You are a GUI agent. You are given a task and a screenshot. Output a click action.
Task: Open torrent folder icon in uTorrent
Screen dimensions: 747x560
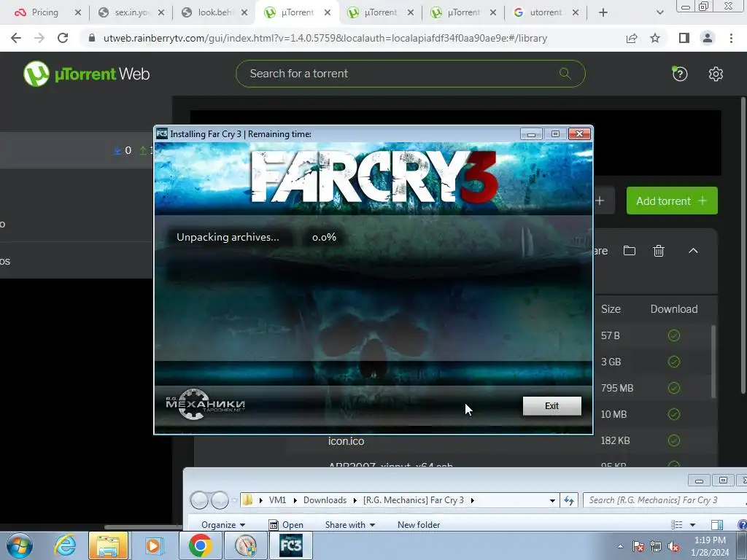[630, 251]
